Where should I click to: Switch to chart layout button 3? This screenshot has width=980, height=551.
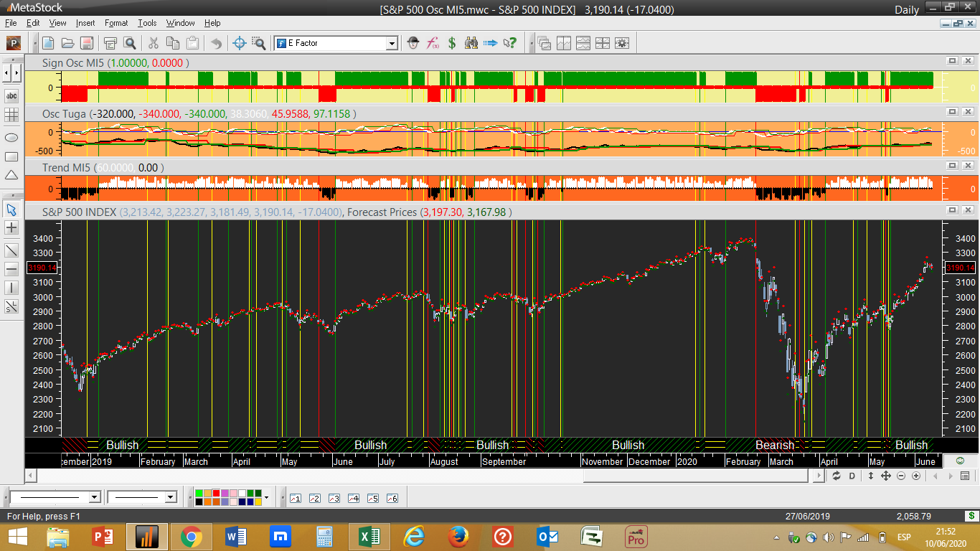coord(334,498)
